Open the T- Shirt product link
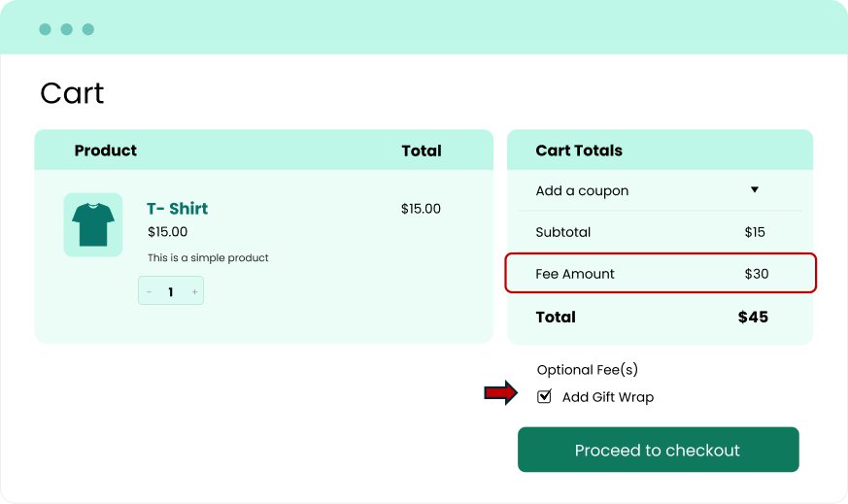Screen dimensions: 848x504 (177, 209)
